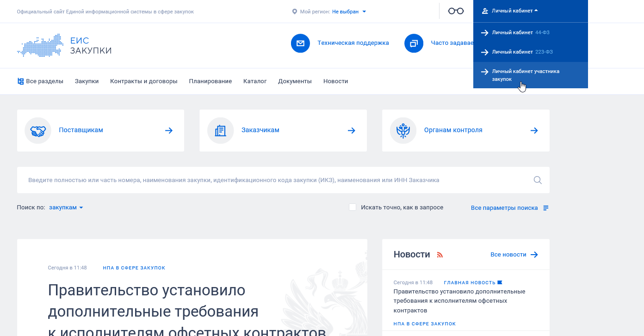644x336 pixels.
Task: Click the Все новости link
Action: [x=508, y=255]
